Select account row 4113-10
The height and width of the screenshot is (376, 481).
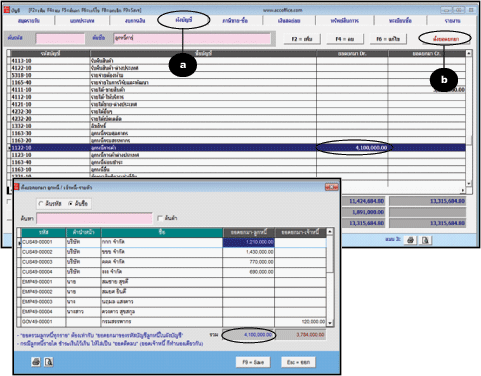(238, 61)
